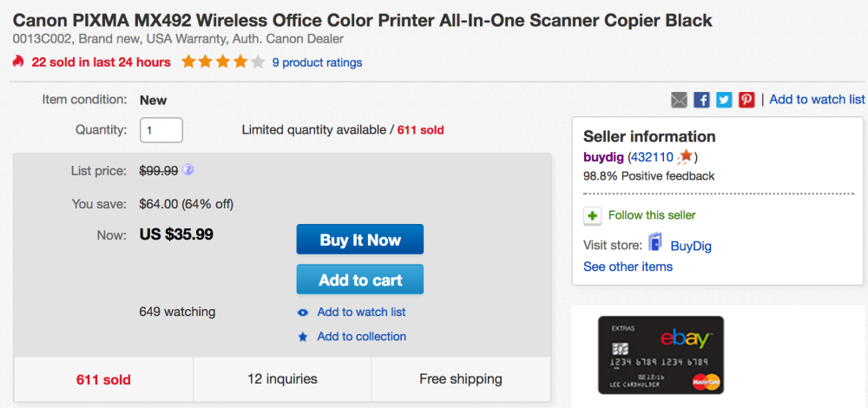Click the BuyDig store door icon
This screenshot has height=408, width=868.
[655, 244]
